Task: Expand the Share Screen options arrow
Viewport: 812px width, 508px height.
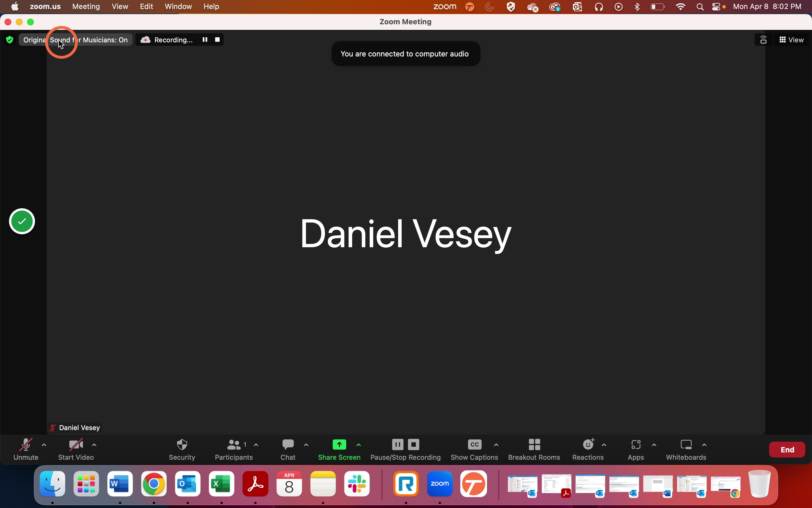Action: click(x=359, y=445)
